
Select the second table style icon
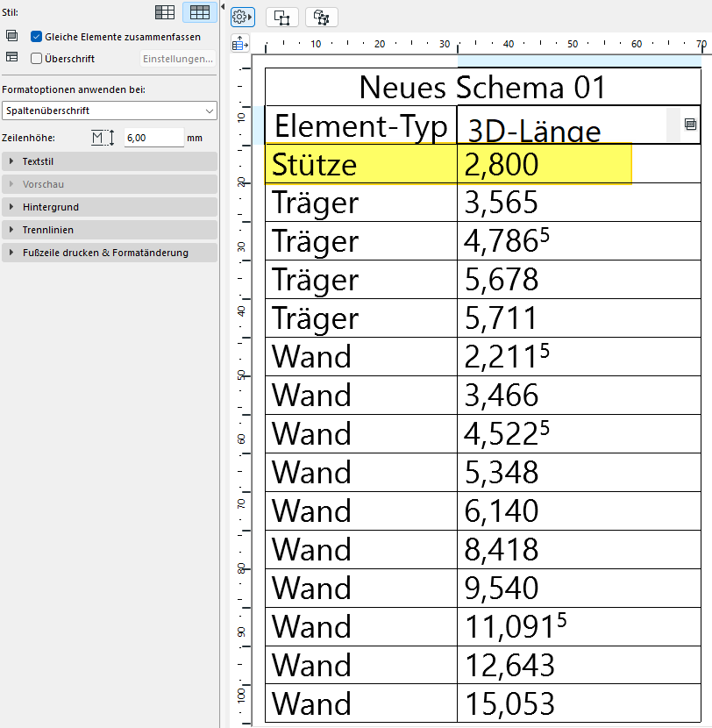[x=199, y=12]
